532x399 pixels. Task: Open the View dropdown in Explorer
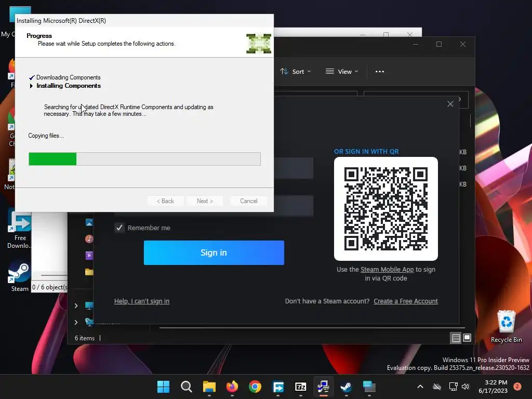coord(342,72)
